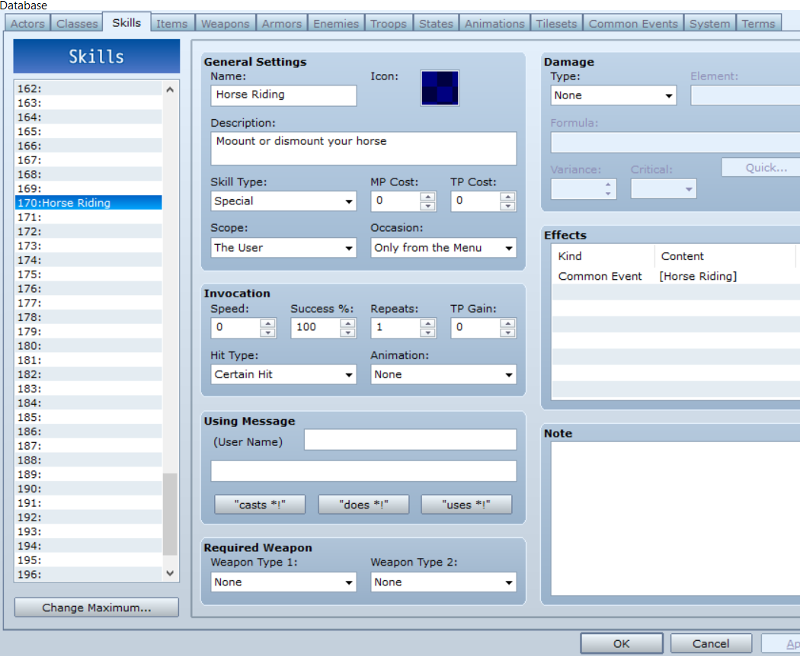Viewport: 800px width, 656px height.
Task: Open the Animations tab
Action: tap(494, 23)
